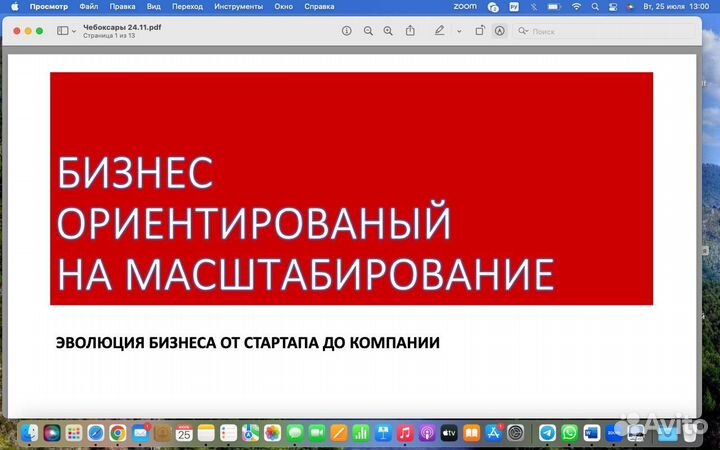
Task: Open the battery status icon
Action: pyautogui.click(x=554, y=6)
